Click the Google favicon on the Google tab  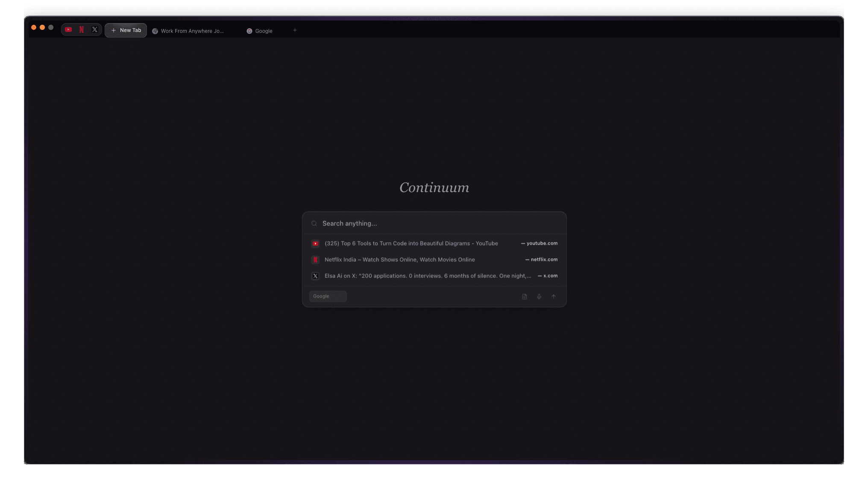pyautogui.click(x=249, y=31)
